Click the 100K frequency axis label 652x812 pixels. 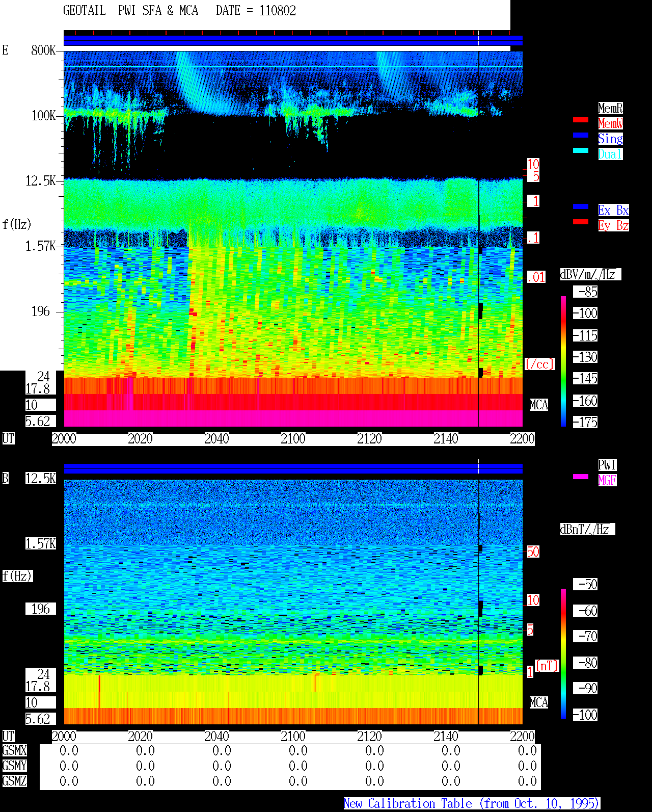(x=44, y=115)
